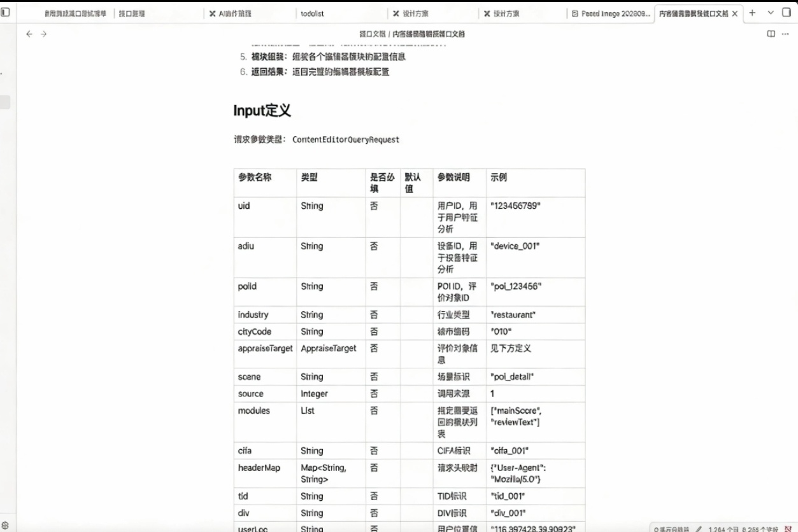The height and width of the screenshot is (532, 798).
Task: Click the cifa parameter cell
Action: click(x=265, y=451)
